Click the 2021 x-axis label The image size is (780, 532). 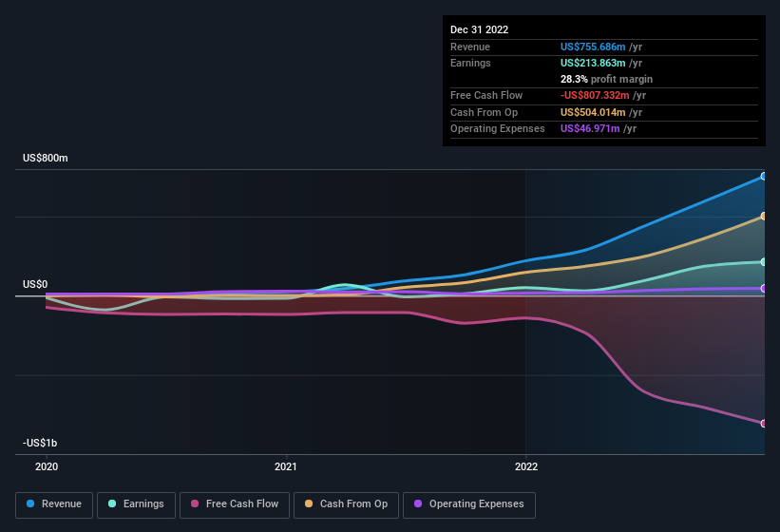[x=286, y=466]
